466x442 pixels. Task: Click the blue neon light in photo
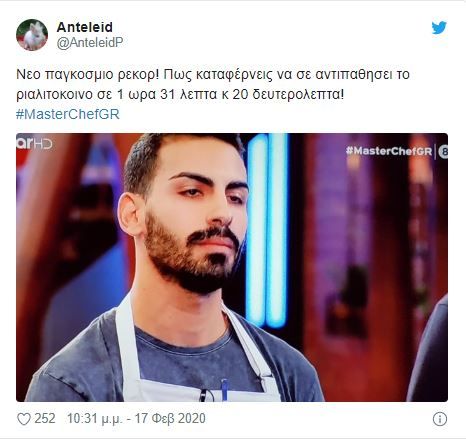click(x=267, y=230)
